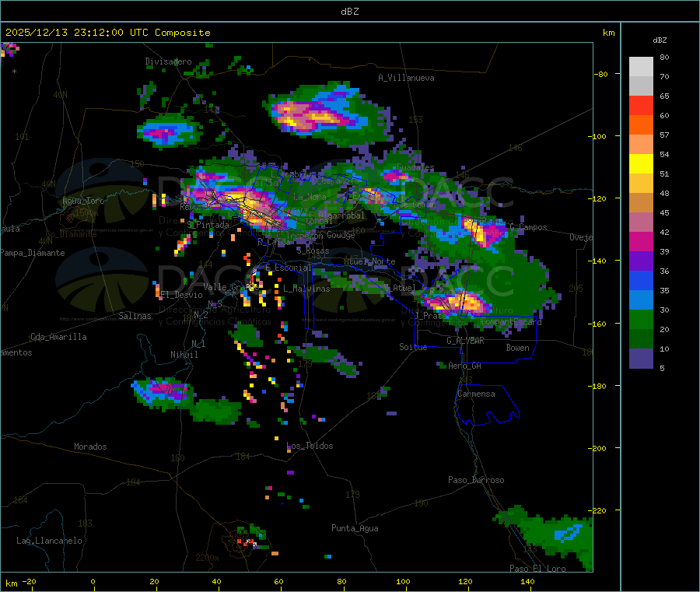Click the Bowen town label
This screenshot has height=592, width=700.
pyautogui.click(x=517, y=348)
